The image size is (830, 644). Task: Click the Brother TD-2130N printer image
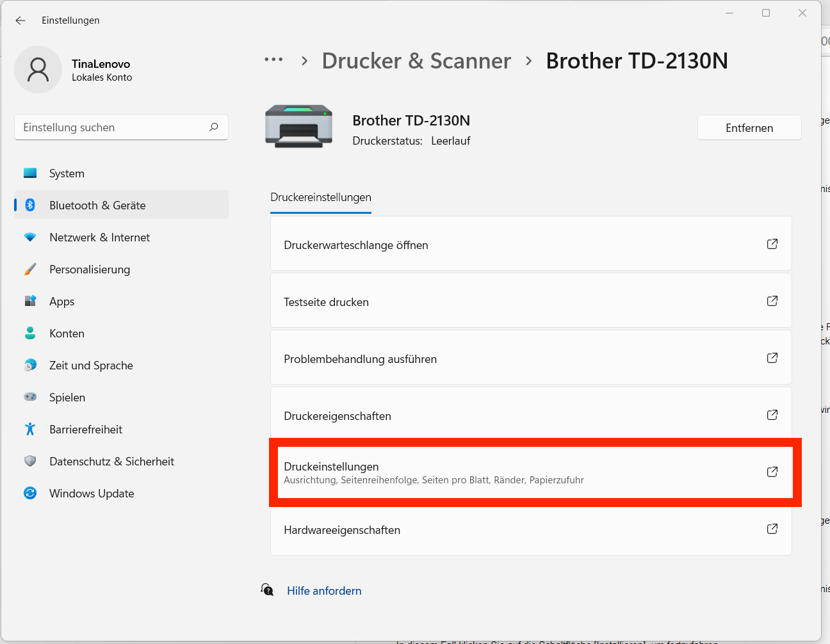299,127
